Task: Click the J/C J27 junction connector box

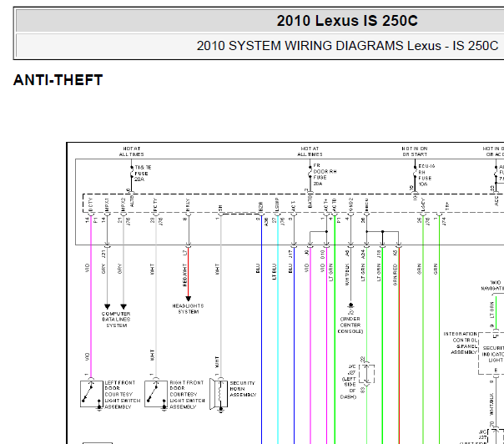Action: (x=367, y=374)
